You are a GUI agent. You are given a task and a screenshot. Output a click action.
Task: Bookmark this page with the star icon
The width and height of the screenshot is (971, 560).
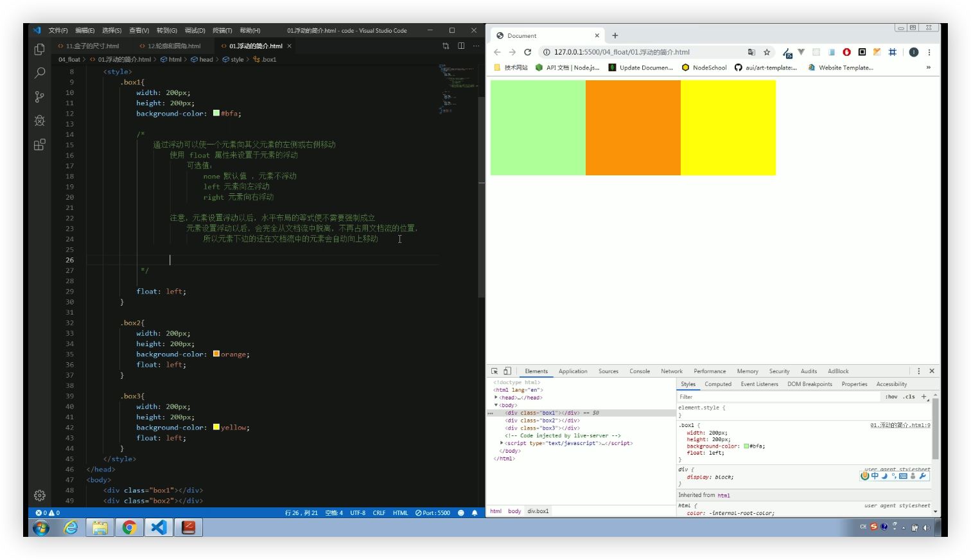click(x=766, y=52)
